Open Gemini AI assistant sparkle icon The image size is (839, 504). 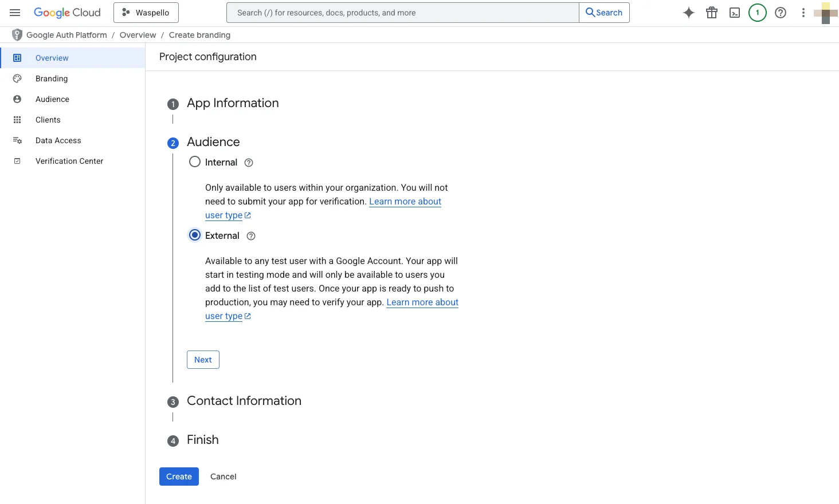tap(689, 13)
